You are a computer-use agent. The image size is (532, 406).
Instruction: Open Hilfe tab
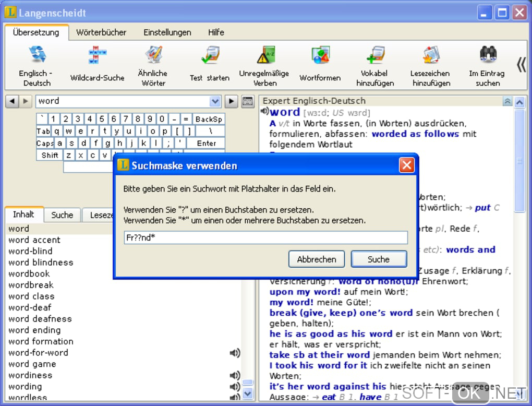pyautogui.click(x=216, y=32)
